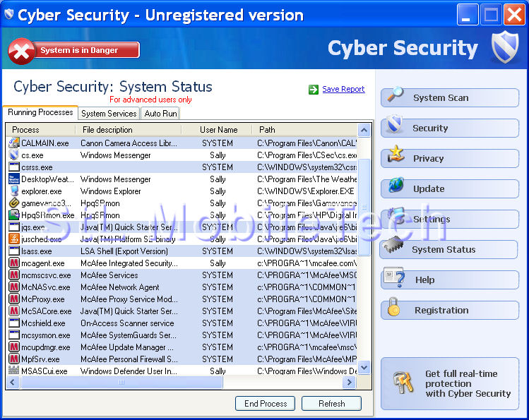Select the Running Processes tab
529x420 pixels.
coord(40,113)
